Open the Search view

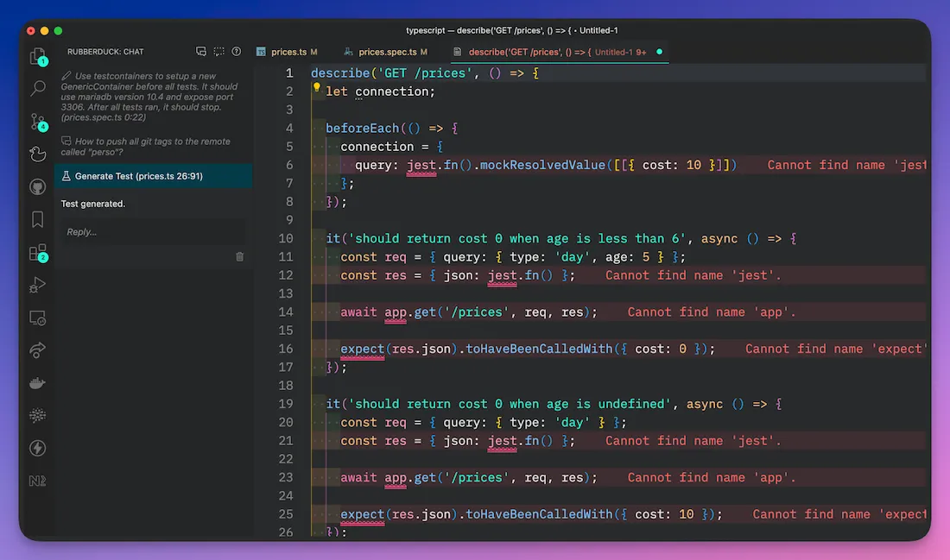[38, 88]
